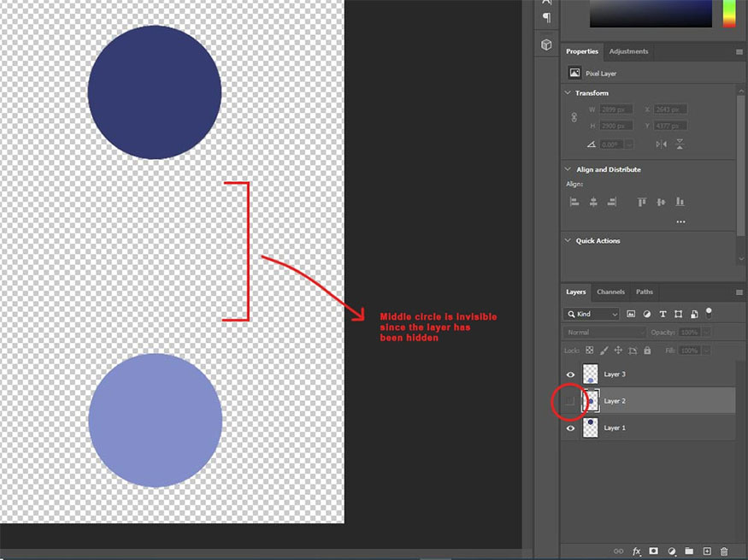Screen dimensions: 748x560
Task: Click the W width field
Action: pos(615,109)
